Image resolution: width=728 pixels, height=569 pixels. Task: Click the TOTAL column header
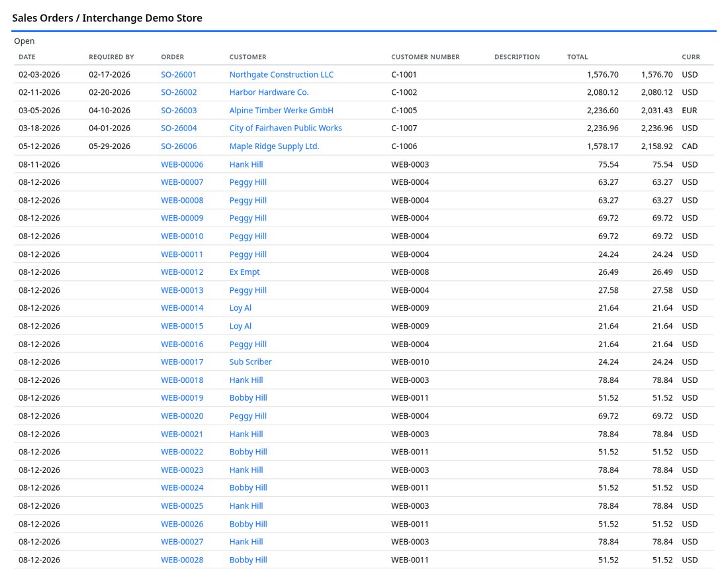[x=578, y=57]
